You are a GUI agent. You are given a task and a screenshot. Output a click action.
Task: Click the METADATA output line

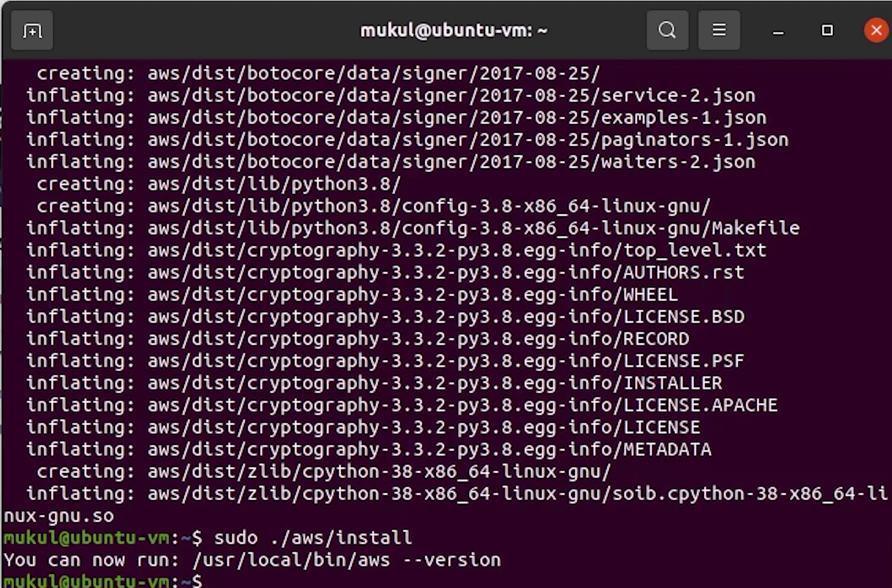[x=429, y=449]
